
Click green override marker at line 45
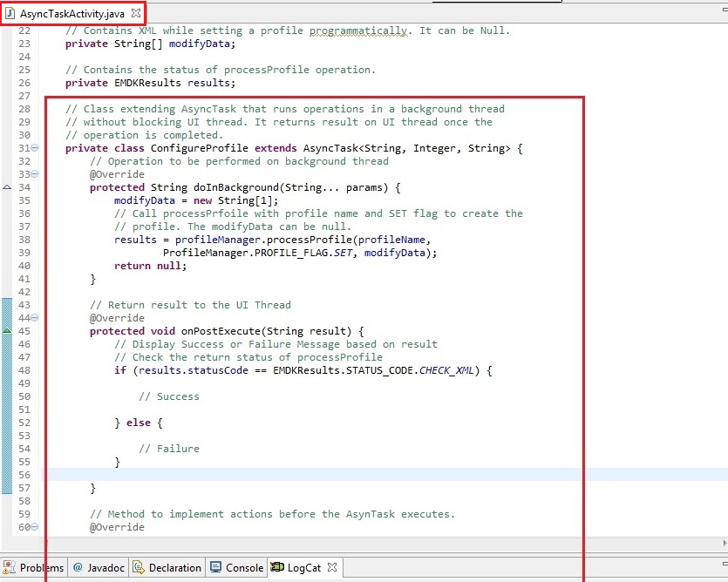click(8, 331)
